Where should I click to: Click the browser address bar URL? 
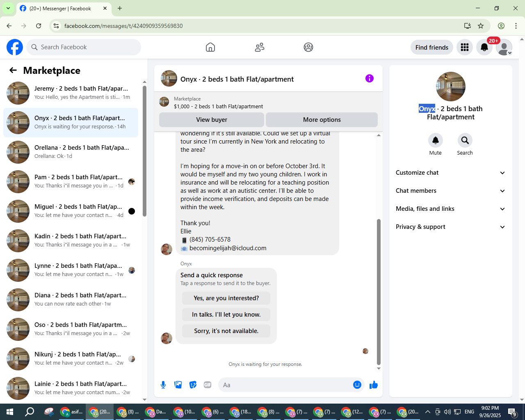point(123,26)
